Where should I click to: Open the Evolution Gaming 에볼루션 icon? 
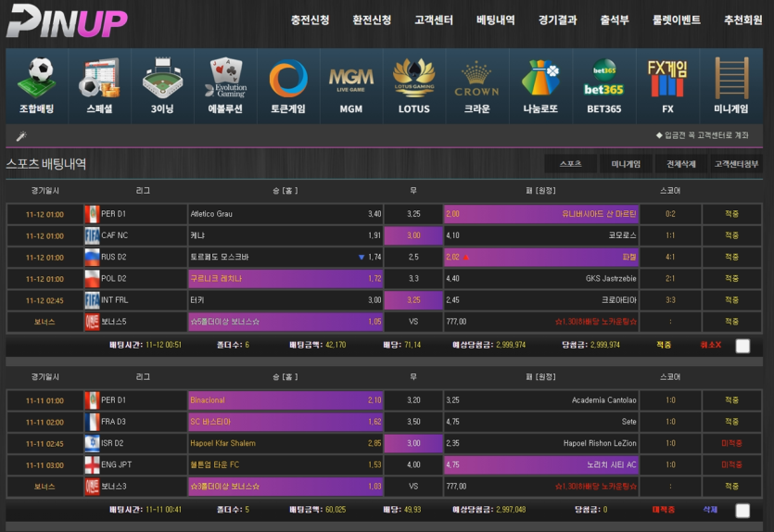tap(225, 78)
